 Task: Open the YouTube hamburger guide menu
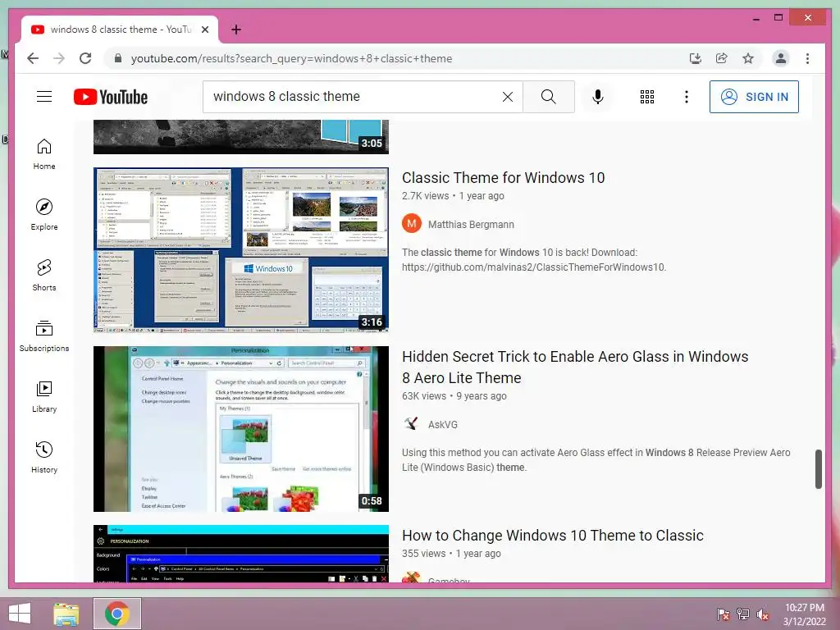[44, 97]
